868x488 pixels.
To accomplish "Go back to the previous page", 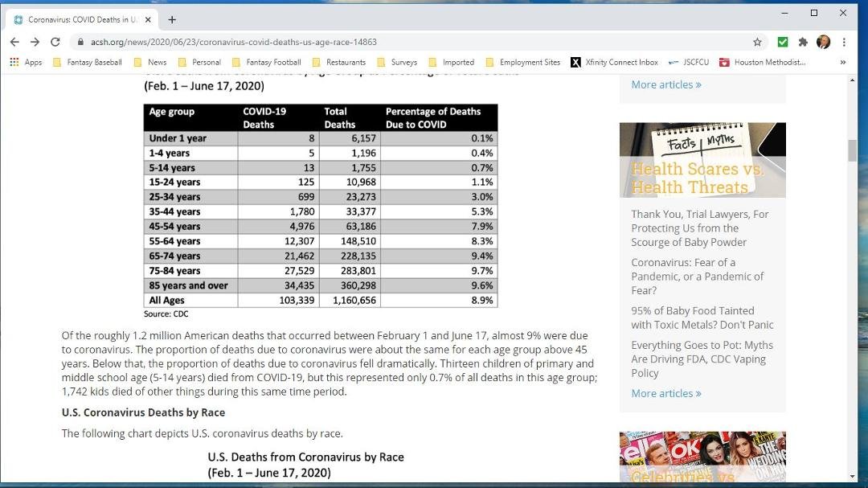I will 14,42.
